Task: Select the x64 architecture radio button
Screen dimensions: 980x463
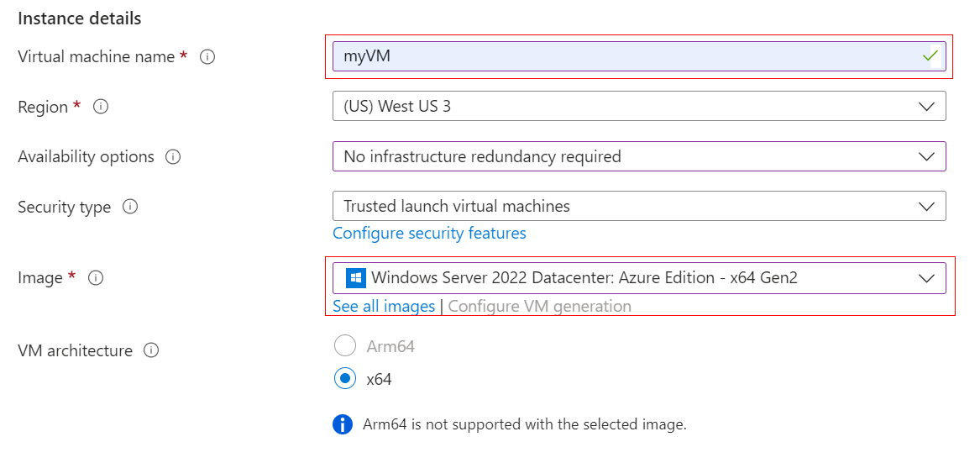Action: 345,379
